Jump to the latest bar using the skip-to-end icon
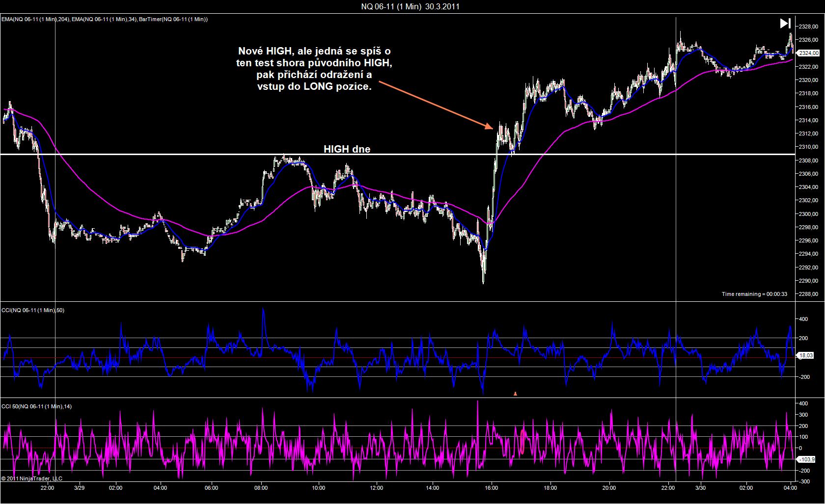Viewport: 825px width, 504px height. pyautogui.click(x=785, y=23)
